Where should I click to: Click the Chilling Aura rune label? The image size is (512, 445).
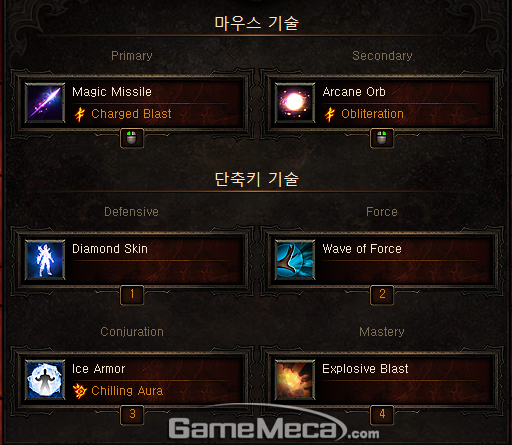[x=127, y=391]
